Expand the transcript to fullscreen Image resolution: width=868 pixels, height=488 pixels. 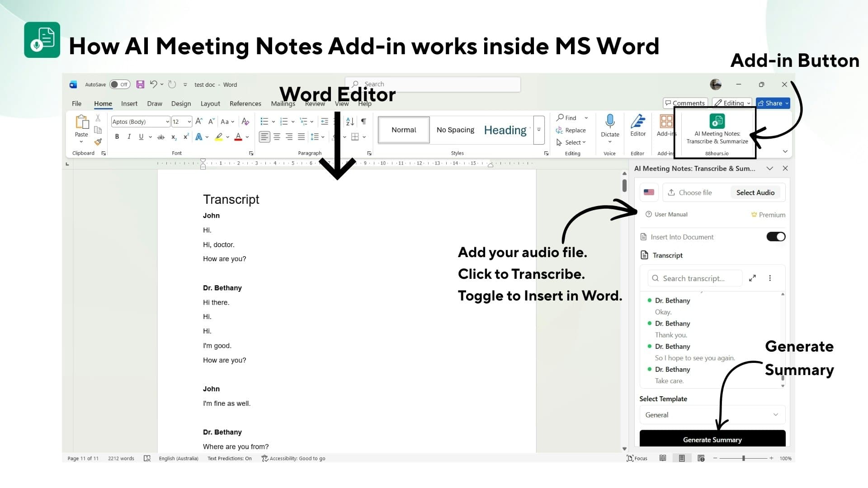coord(753,278)
